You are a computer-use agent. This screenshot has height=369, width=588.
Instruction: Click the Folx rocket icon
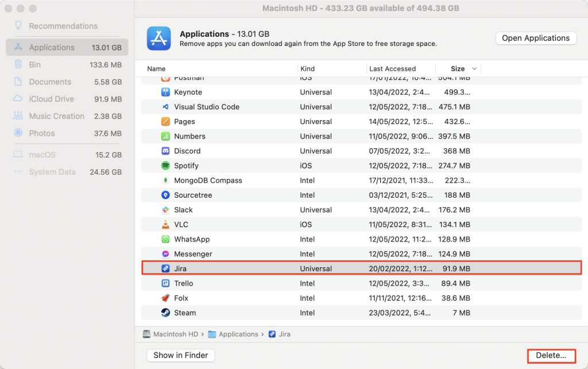coord(165,298)
